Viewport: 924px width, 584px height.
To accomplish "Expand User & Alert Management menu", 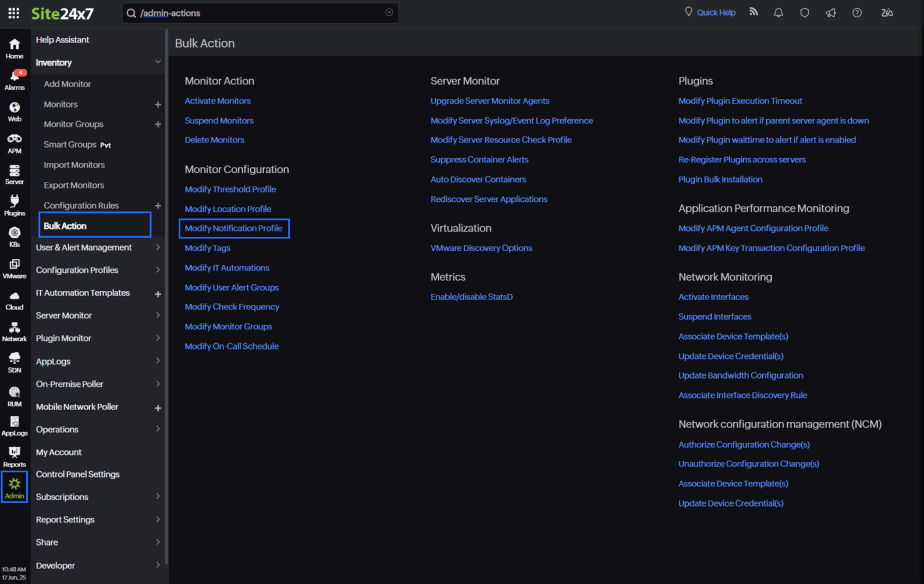I will tap(158, 247).
